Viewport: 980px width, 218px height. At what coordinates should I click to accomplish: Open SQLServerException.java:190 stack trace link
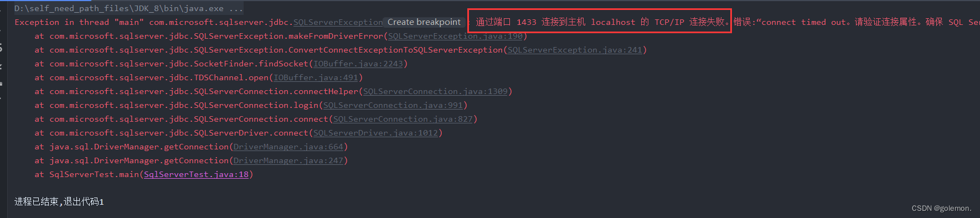(x=455, y=36)
